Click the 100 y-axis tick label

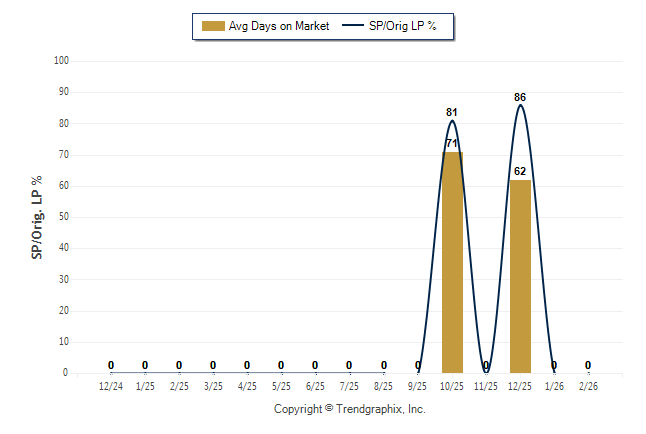(x=60, y=61)
